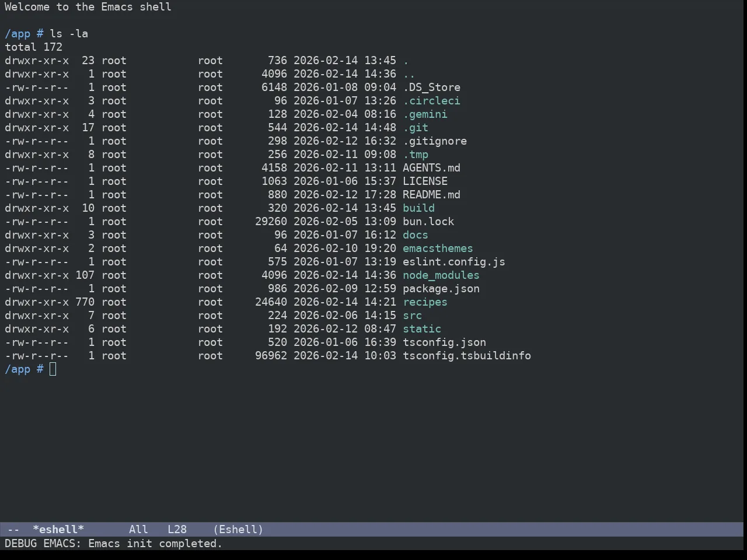Click the 'total 172' output line

[33, 47]
